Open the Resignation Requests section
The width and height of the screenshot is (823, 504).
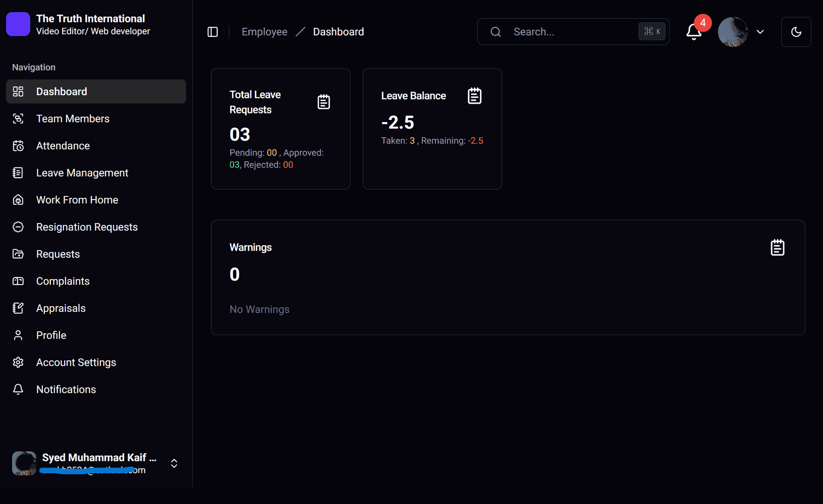[x=87, y=226]
